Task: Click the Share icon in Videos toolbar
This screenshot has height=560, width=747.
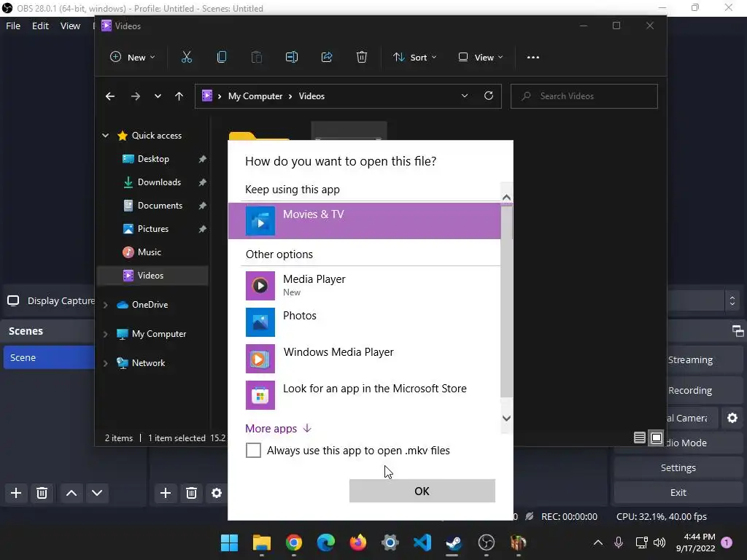Action: point(327,57)
